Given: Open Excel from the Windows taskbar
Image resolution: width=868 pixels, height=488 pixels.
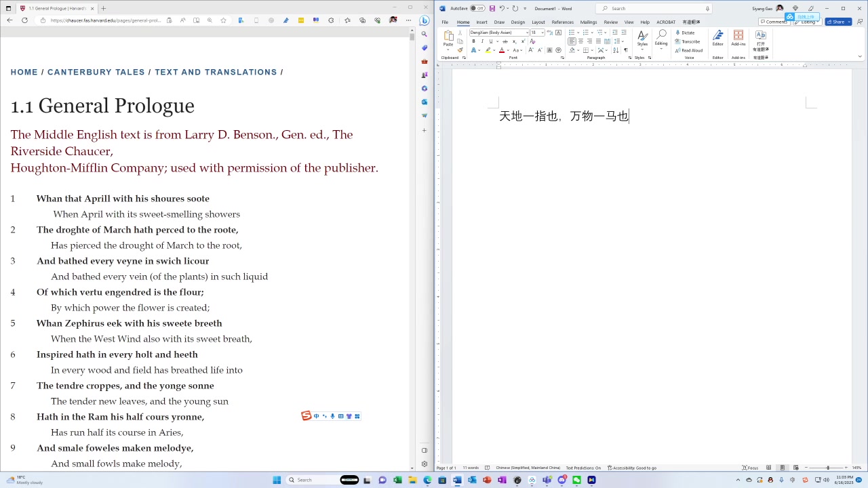Looking at the screenshot, I should pyautogui.click(x=397, y=480).
